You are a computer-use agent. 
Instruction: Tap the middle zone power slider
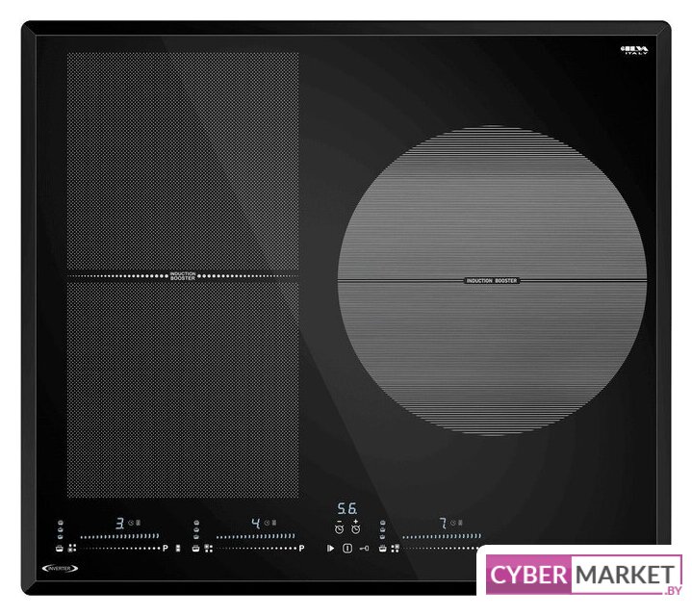pos(255,536)
